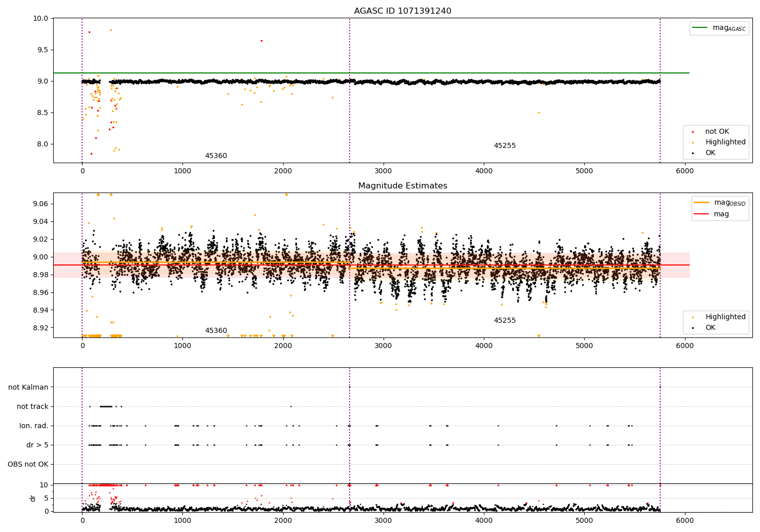Click the green line swatch in the mag AGASC legend
The width and height of the screenshot is (760, 532).
pos(700,28)
